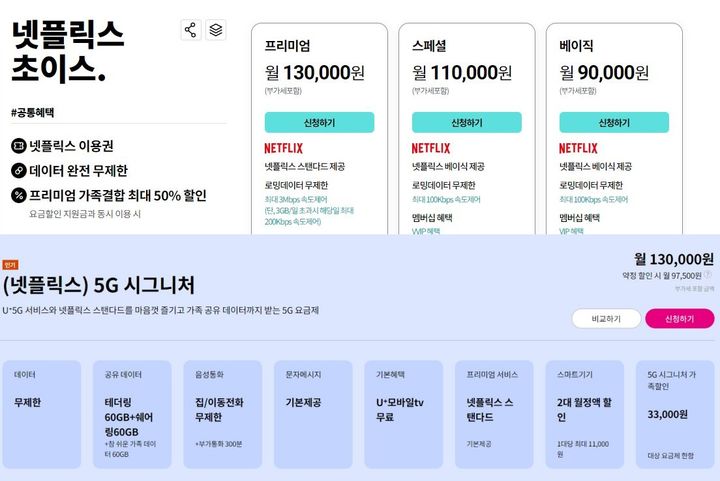720x481 pixels.
Task: Click 로밍데이터 무제한 in 스페셜 card
Action: pos(444,185)
